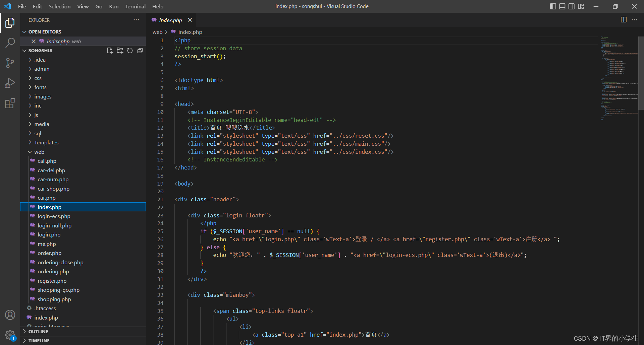Click the VS Code logo icon
Screen dimensions: 644x345
(7, 6)
